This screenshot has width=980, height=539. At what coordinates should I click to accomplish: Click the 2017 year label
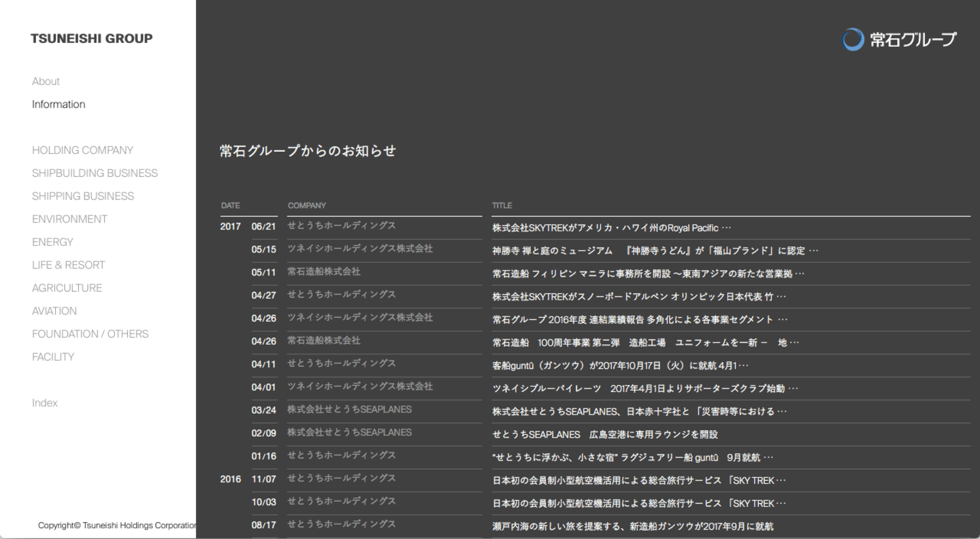231,227
